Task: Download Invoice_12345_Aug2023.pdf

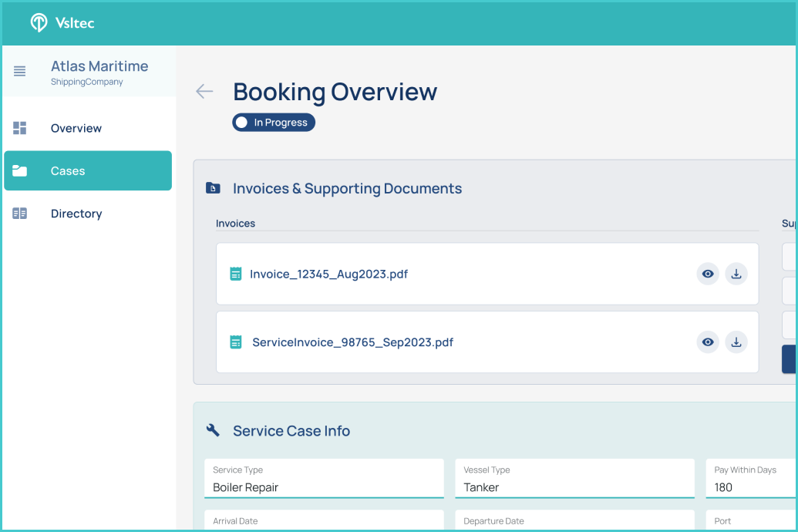Action: coord(736,274)
